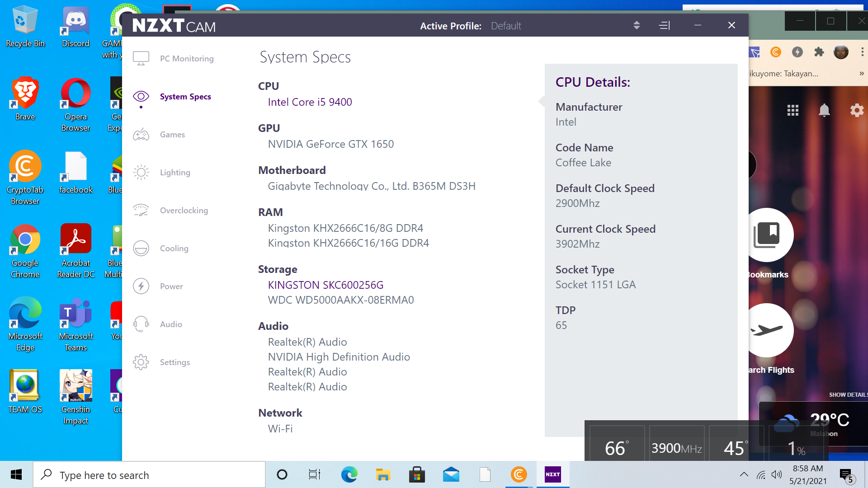Image resolution: width=868 pixels, height=488 pixels.
Task: Select the Discord desktop shortcut
Action: pos(76,26)
